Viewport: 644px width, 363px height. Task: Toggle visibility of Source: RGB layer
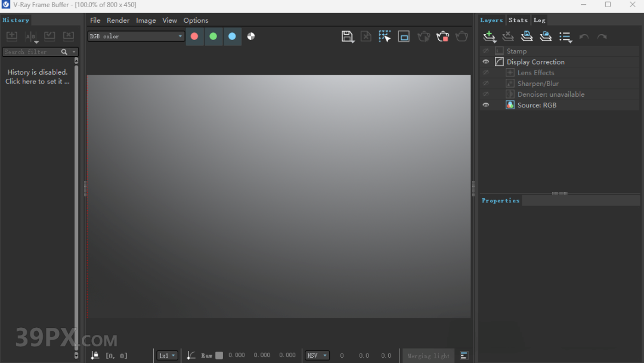(486, 105)
